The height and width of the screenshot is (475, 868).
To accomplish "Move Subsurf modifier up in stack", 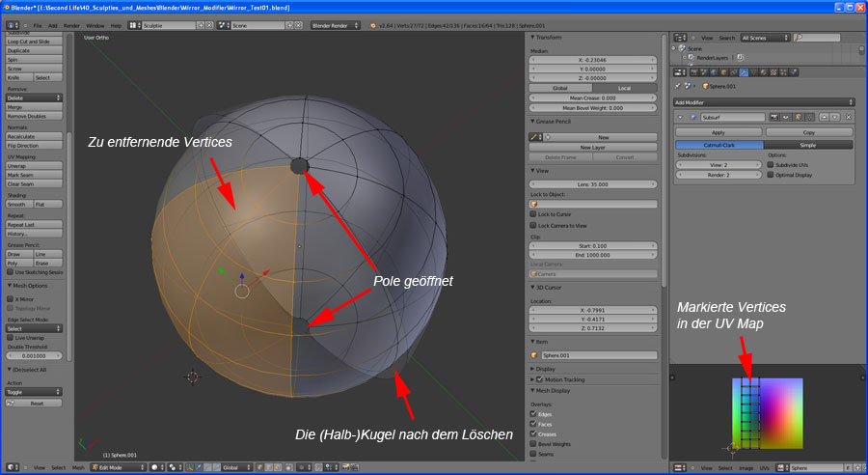I will [x=823, y=117].
